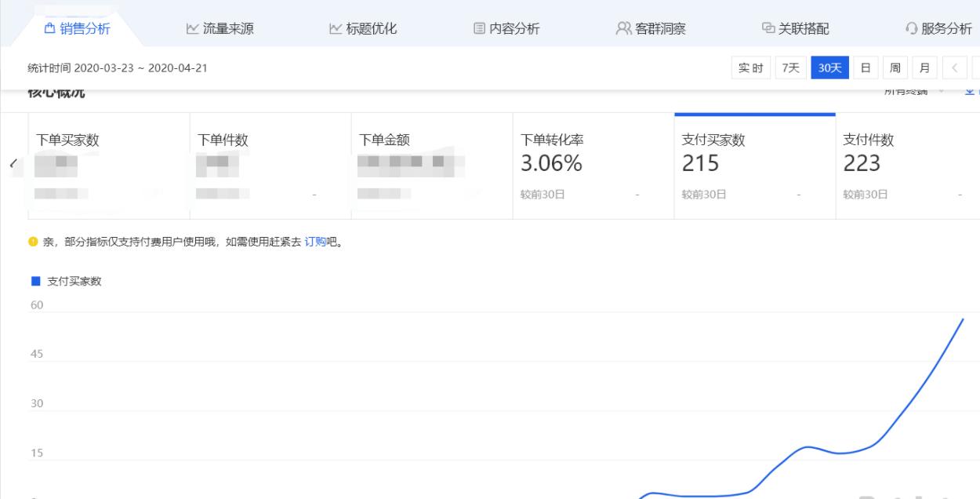Switch to 实时 real-time mode
Screen dimensions: 980x499
[750, 68]
